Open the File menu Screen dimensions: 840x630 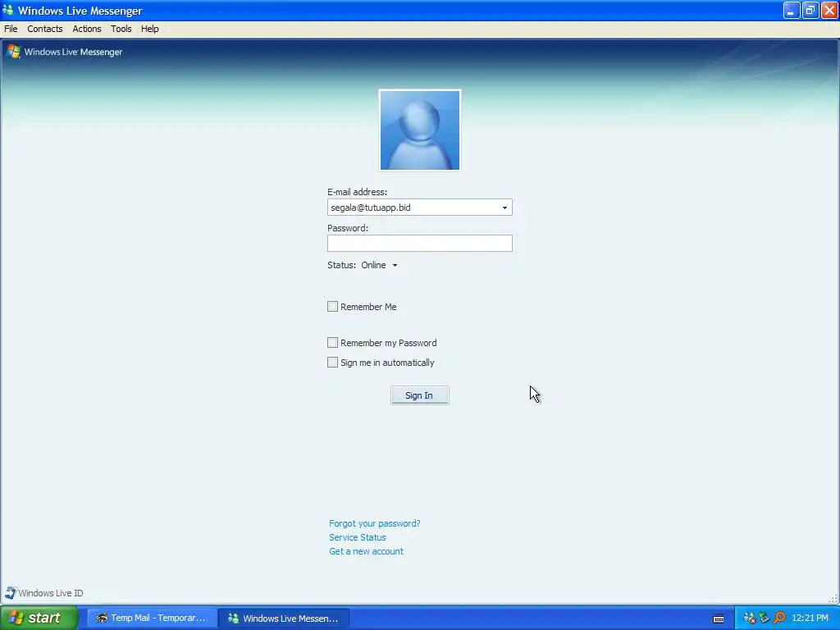pyautogui.click(x=11, y=29)
